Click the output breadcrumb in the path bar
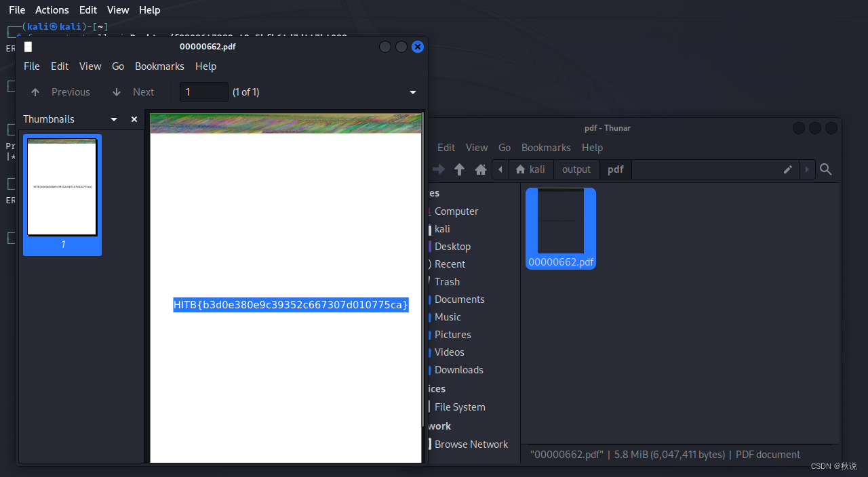Screen dimensions: 868x477 pos(576,169)
